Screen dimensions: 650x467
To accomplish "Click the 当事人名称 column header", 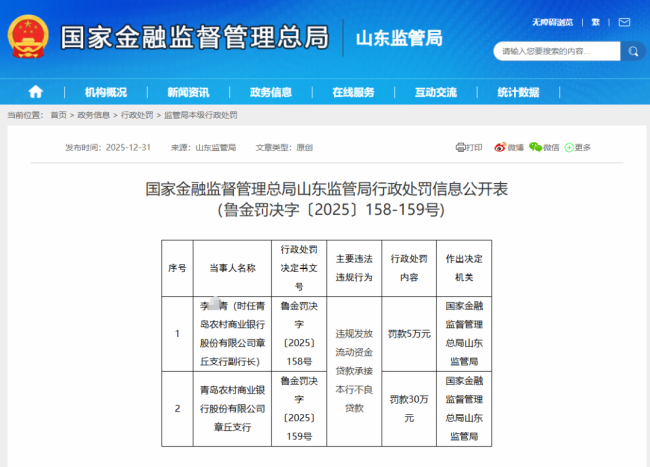I will tap(232, 268).
